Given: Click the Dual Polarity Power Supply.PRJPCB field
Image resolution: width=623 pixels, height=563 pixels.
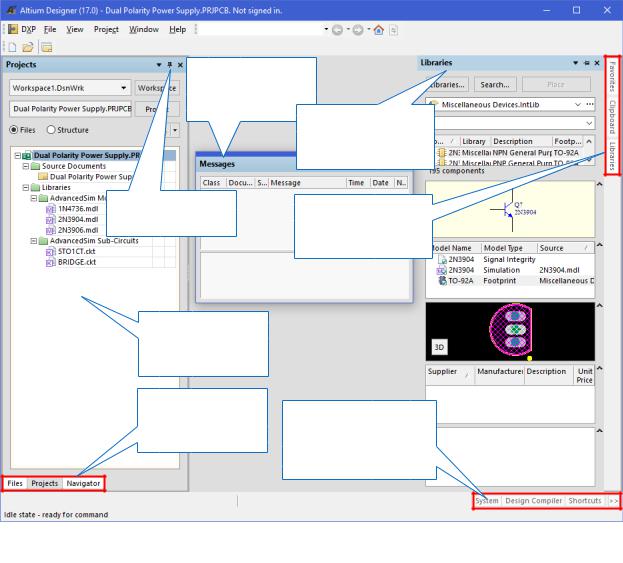Looking at the screenshot, I should click(x=71, y=109).
